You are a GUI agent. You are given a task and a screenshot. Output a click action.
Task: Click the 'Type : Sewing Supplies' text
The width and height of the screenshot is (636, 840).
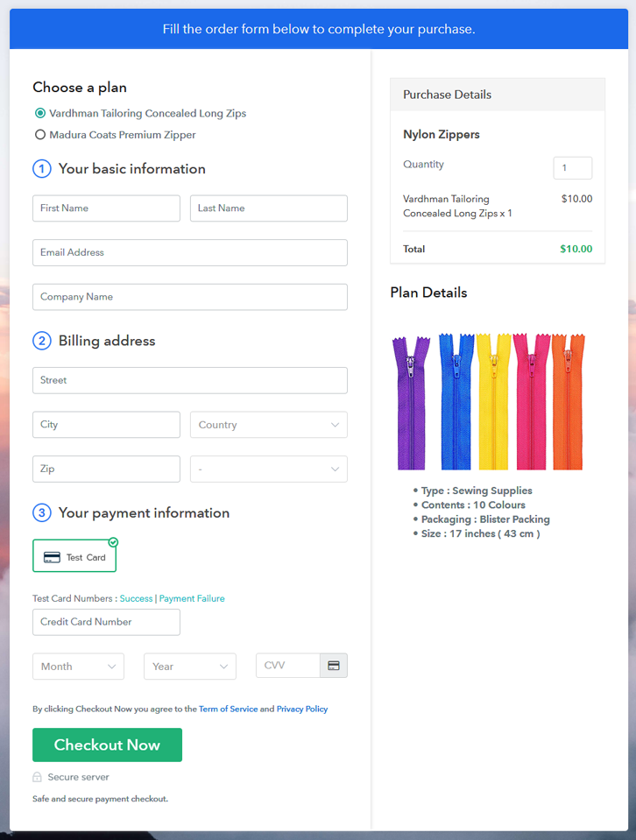(477, 491)
